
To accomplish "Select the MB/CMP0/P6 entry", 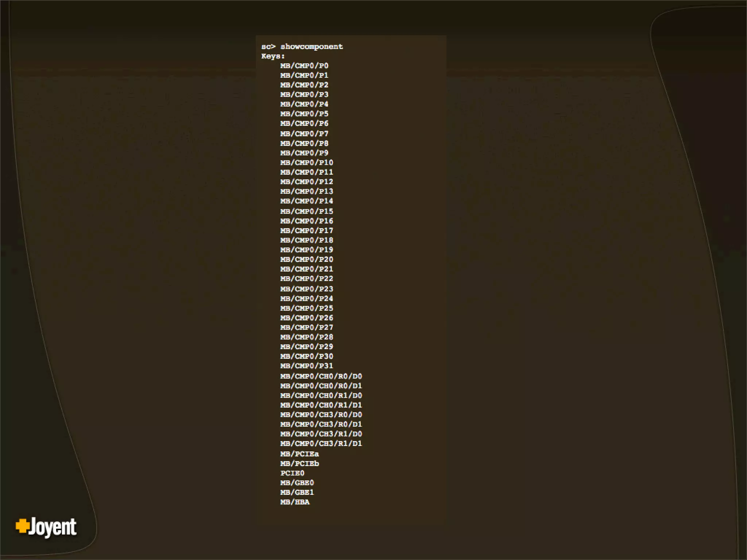I will [x=304, y=123].
